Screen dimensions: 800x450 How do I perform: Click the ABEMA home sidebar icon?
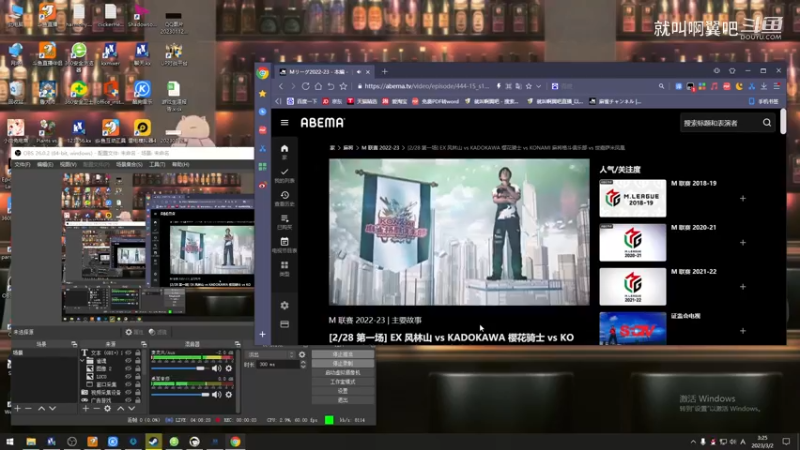284,148
